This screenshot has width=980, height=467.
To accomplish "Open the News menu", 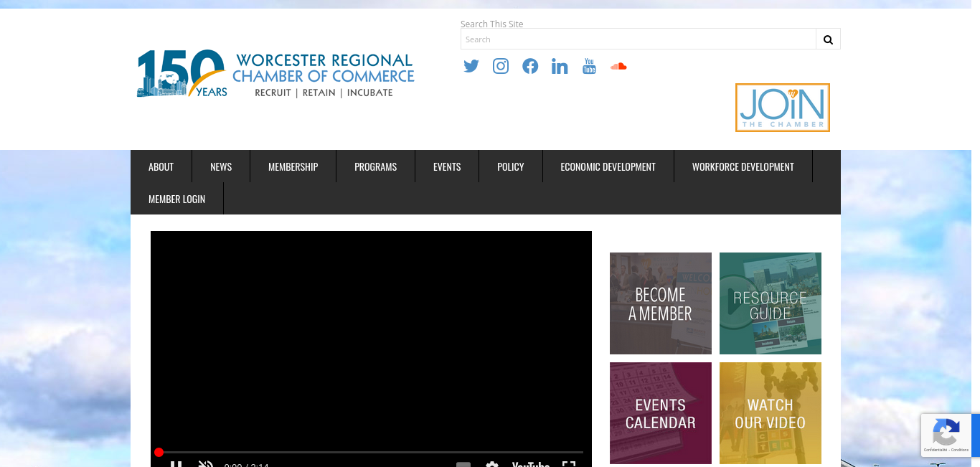I will (221, 166).
